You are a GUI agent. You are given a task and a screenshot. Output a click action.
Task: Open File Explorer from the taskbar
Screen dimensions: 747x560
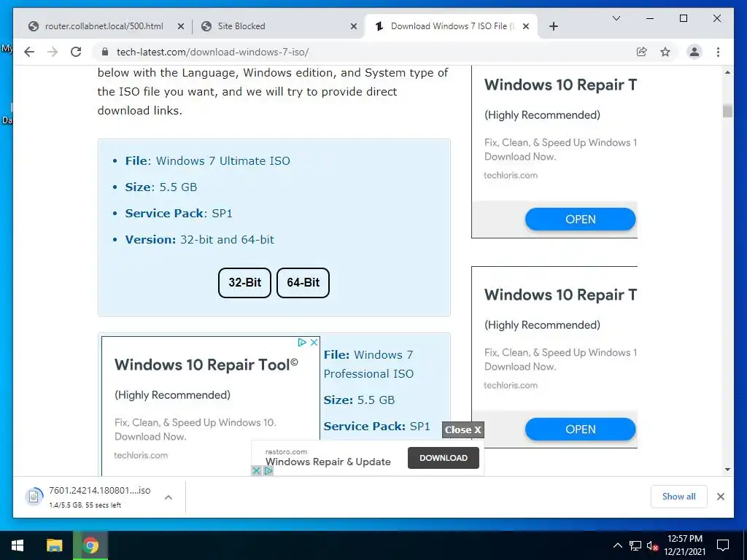[x=54, y=545]
